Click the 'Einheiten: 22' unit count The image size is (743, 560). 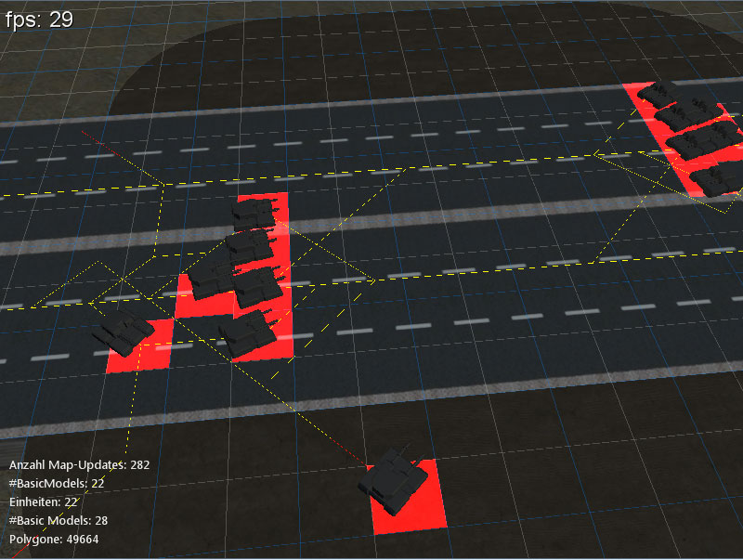[x=44, y=501]
